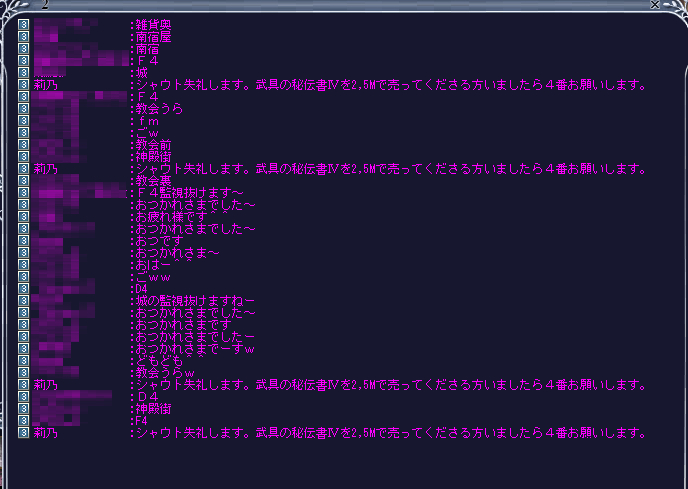This screenshot has height=489, width=688.
Task: Click the channel icon on the last chat line
Action: tap(23, 433)
